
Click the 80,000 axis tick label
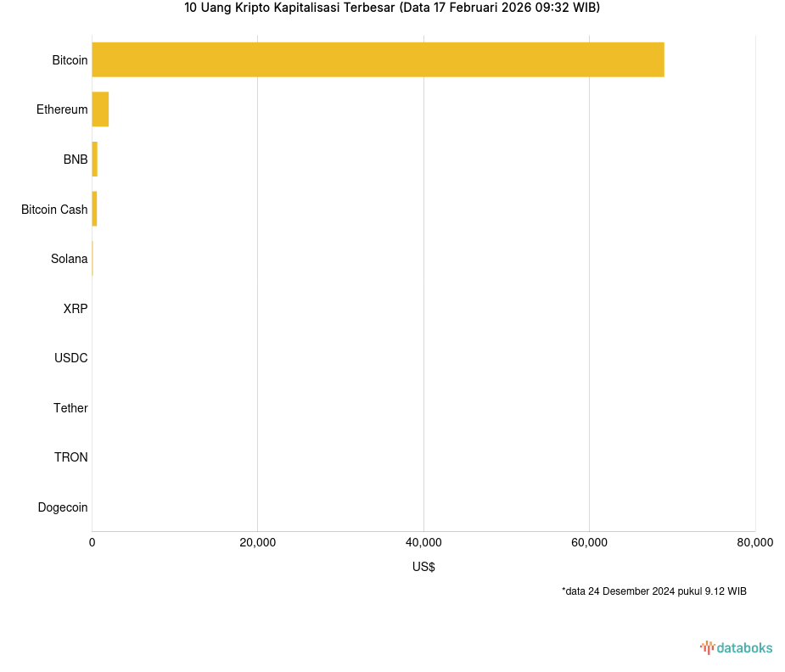pos(754,543)
